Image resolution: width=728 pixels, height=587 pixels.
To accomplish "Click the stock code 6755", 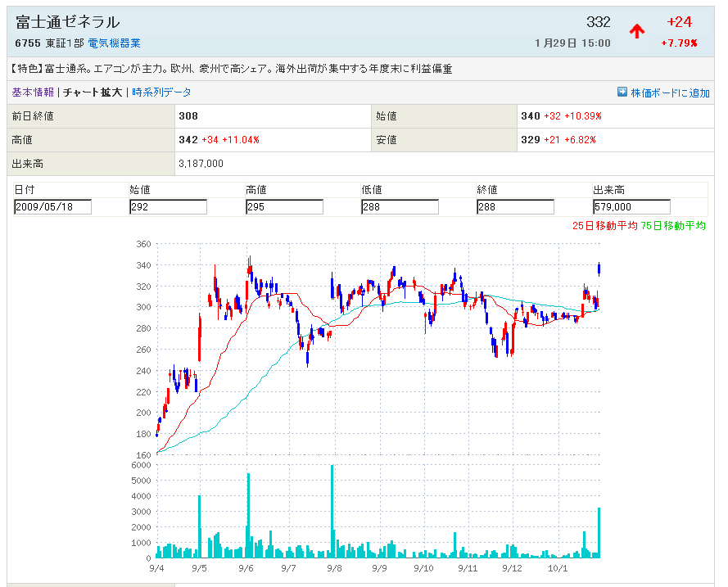I will coord(28,43).
